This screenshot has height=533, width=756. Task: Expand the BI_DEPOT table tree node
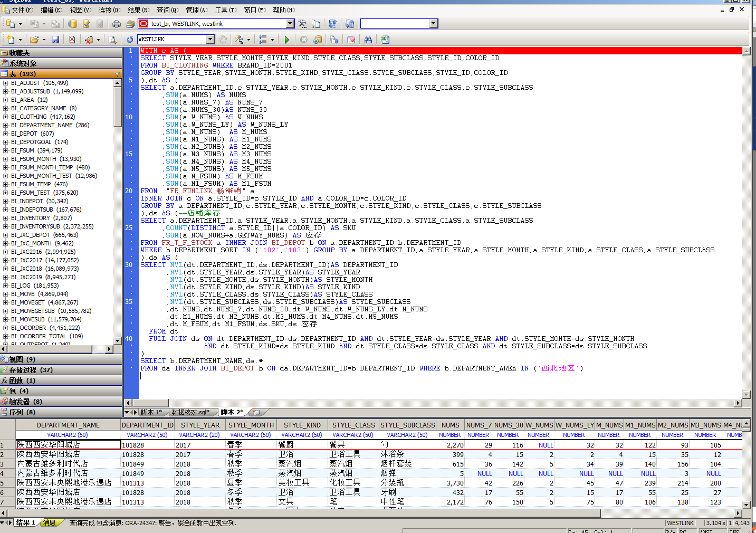[x=5, y=134]
